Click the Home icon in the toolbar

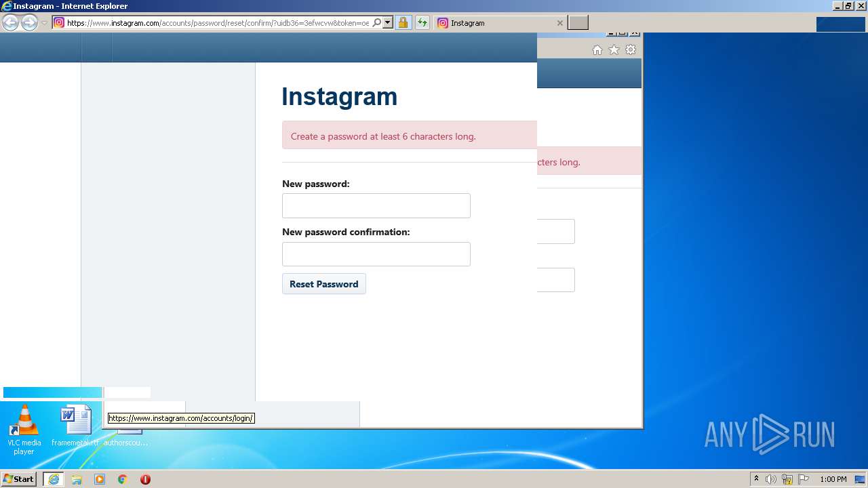(x=597, y=49)
